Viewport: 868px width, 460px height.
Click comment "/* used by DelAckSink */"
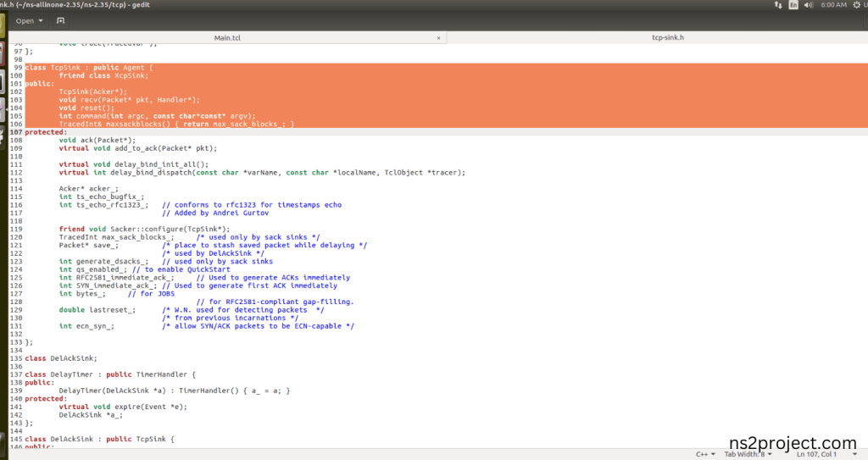(213, 253)
